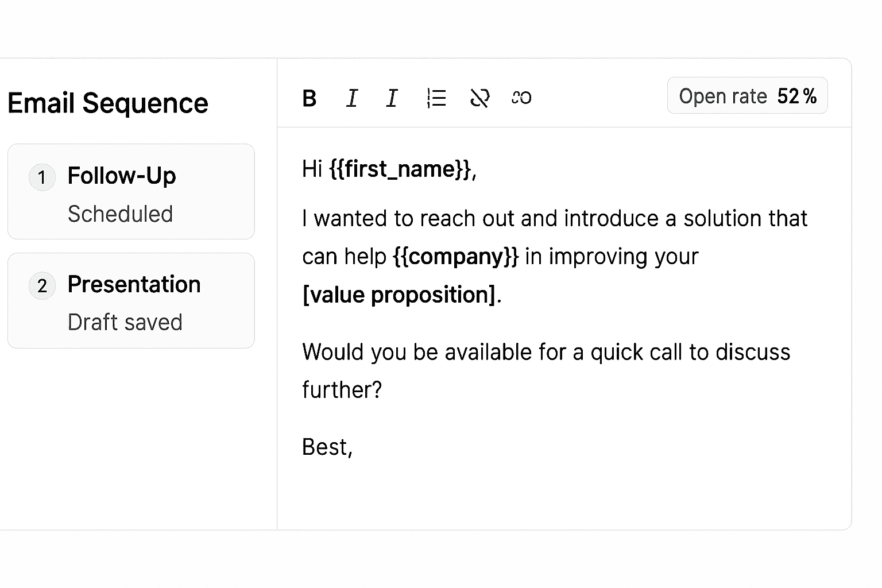Click the italic icon beside the Bold button
The width and height of the screenshot is (882, 588).
point(352,98)
